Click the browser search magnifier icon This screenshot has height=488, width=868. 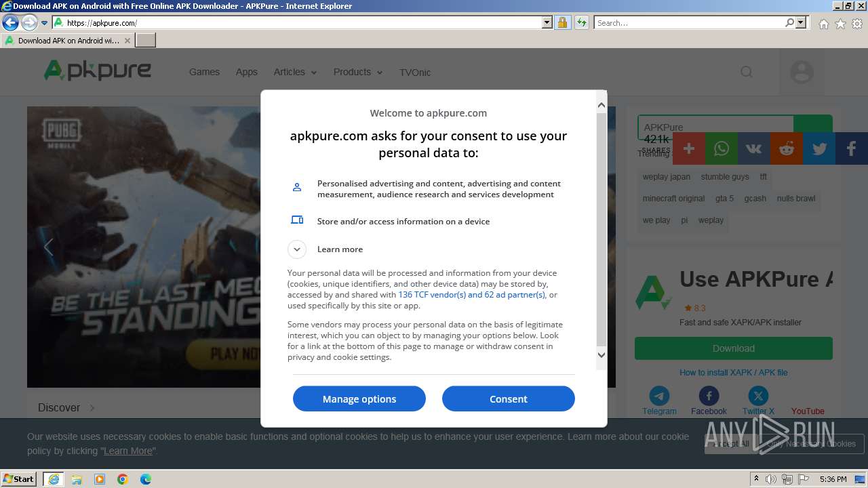789,23
